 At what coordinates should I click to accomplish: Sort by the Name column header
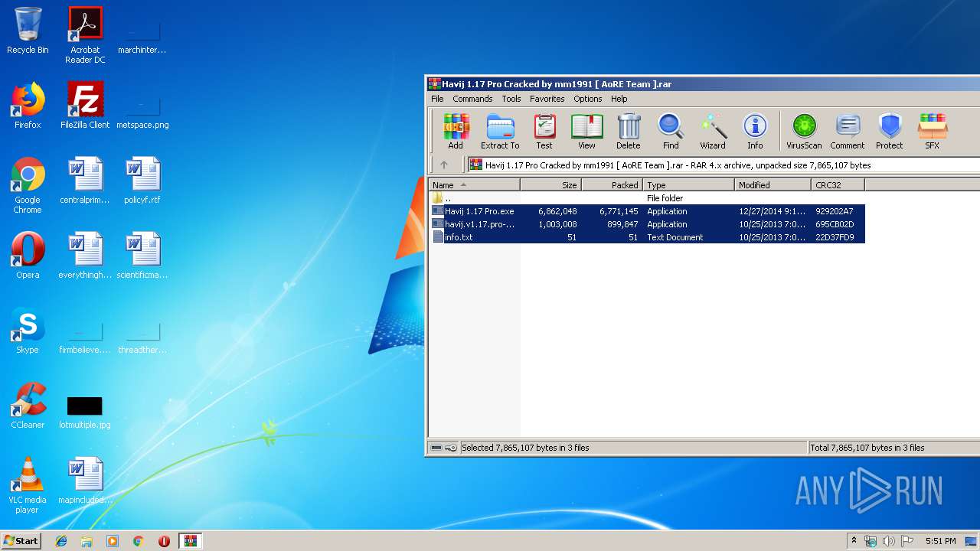click(x=474, y=185)
